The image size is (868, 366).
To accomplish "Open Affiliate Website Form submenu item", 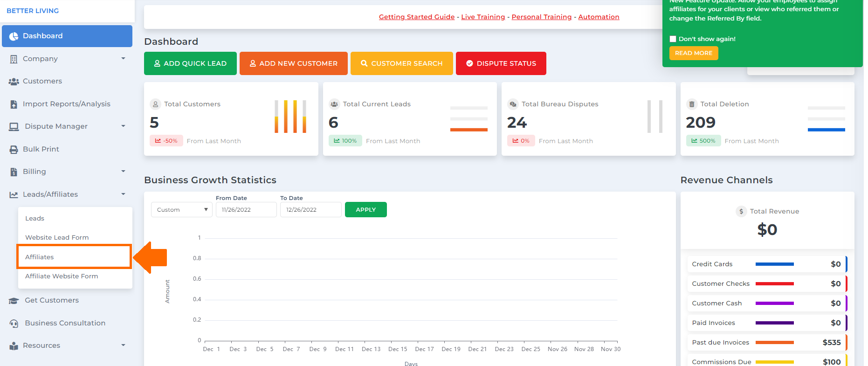I will [x=62, y=276].
